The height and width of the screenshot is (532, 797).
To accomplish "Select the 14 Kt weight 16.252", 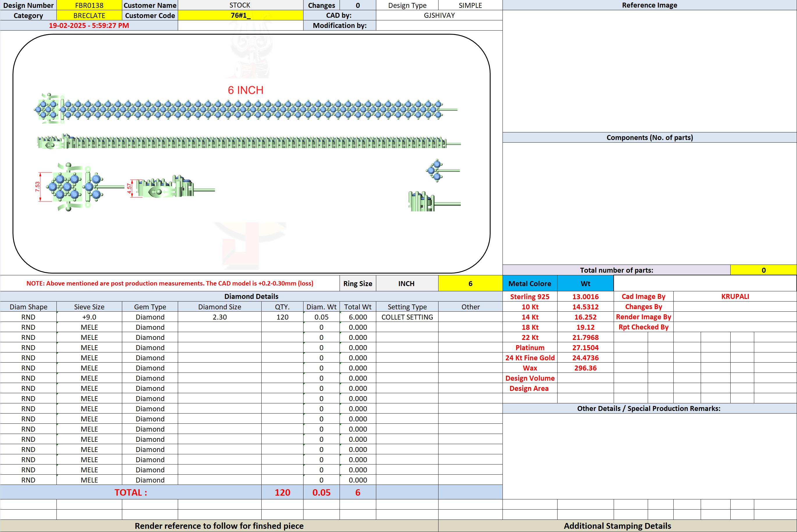I will (585, 317).
